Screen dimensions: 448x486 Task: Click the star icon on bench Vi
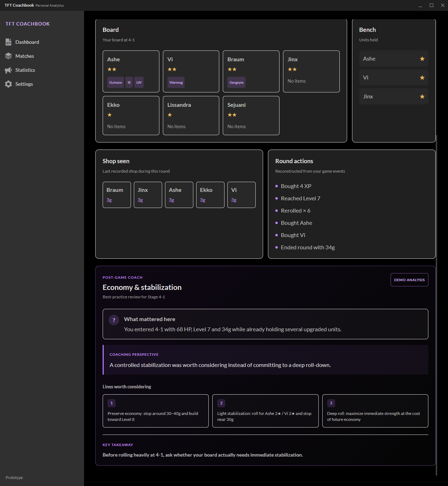[422, 78]
